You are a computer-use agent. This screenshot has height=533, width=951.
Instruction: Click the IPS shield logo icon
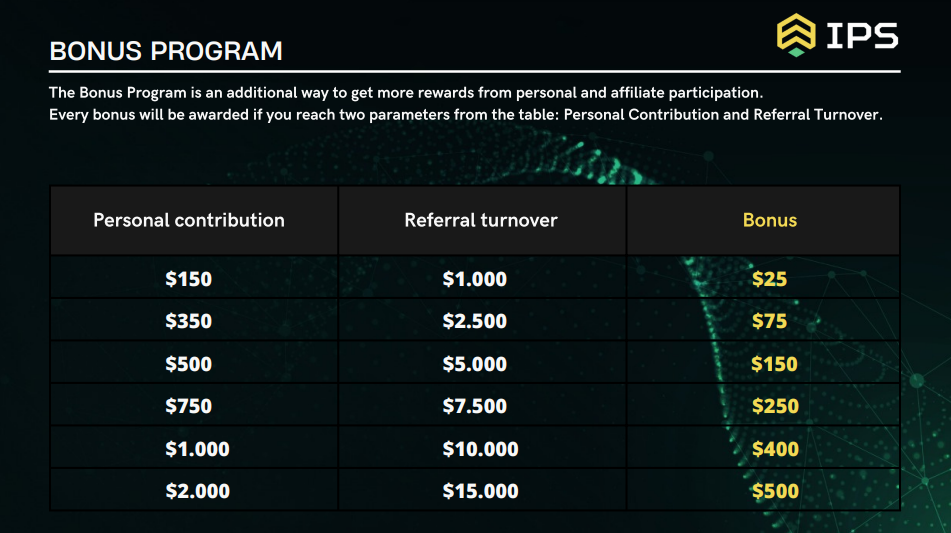pyautogui.click(x=796, y=35)
